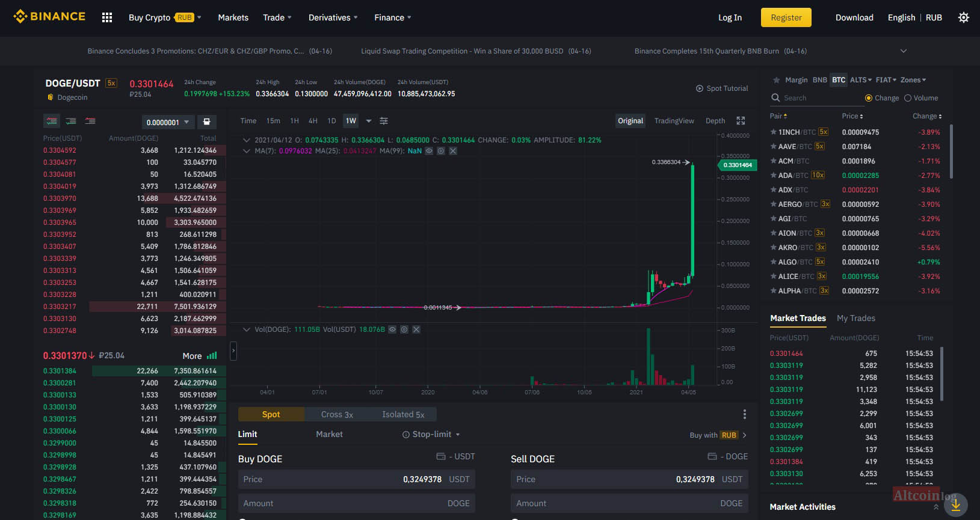Open the FIAT markets dropdown
This screenshot has width=980, height=520.
(886, 80)
